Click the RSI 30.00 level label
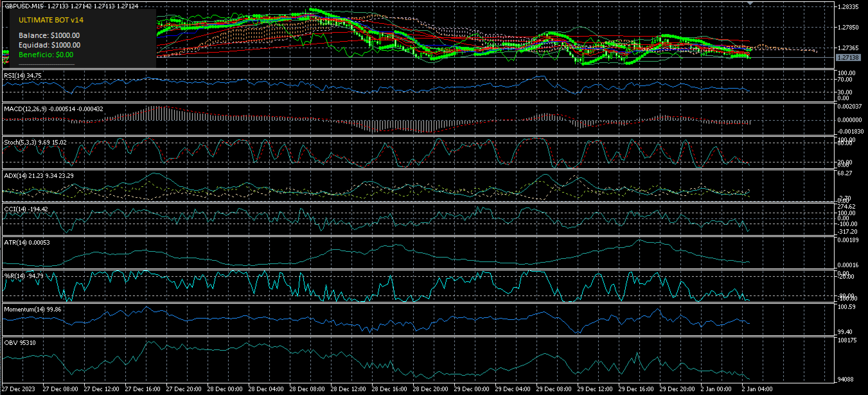 point(846,92)
